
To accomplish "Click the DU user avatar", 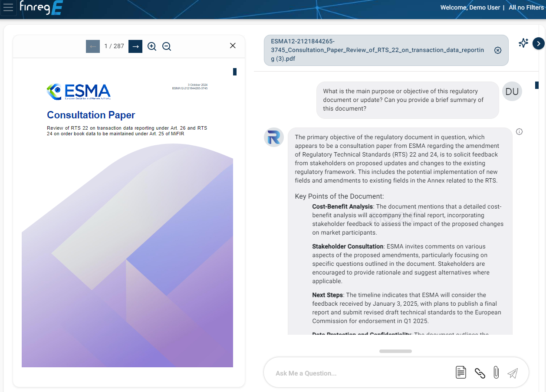I will [x=512, y=91].
